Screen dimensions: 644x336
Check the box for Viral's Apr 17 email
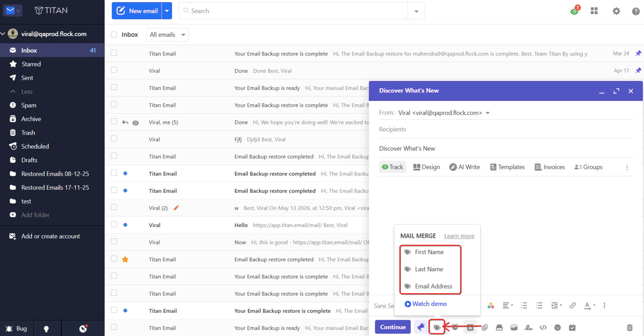point(114,70)
